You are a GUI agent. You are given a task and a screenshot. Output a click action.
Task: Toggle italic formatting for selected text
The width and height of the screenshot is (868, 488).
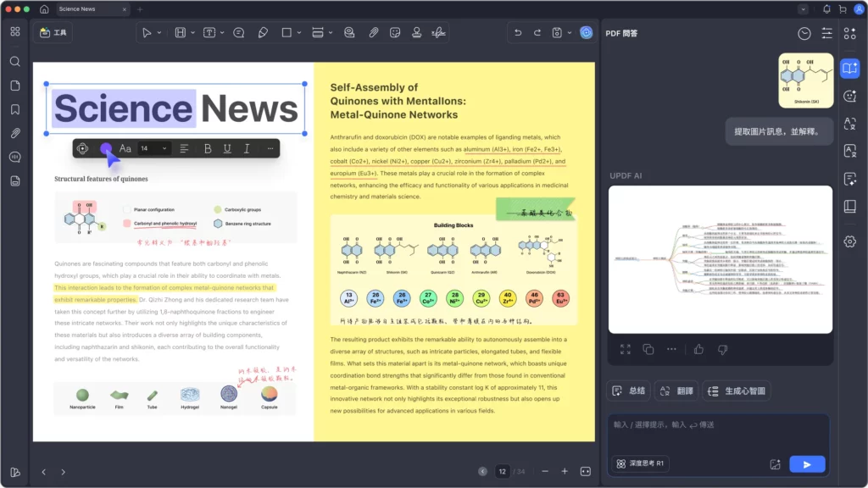(247, 148)
